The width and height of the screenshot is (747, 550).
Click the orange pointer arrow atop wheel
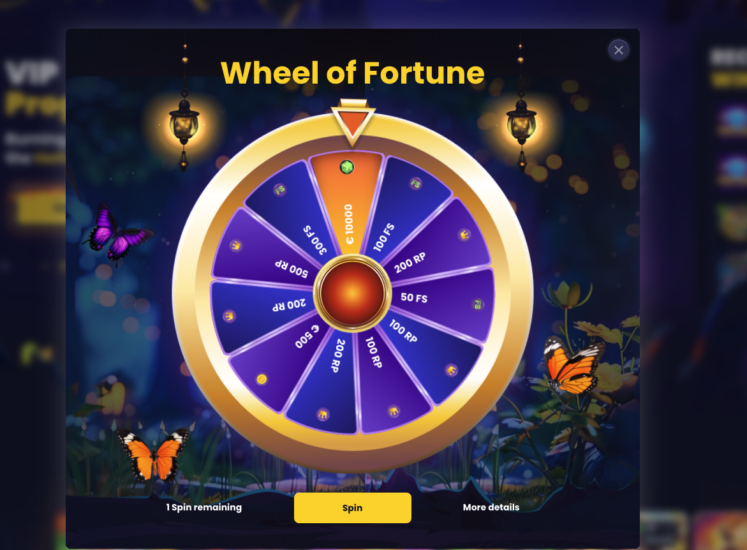click(x=353, y=122)
